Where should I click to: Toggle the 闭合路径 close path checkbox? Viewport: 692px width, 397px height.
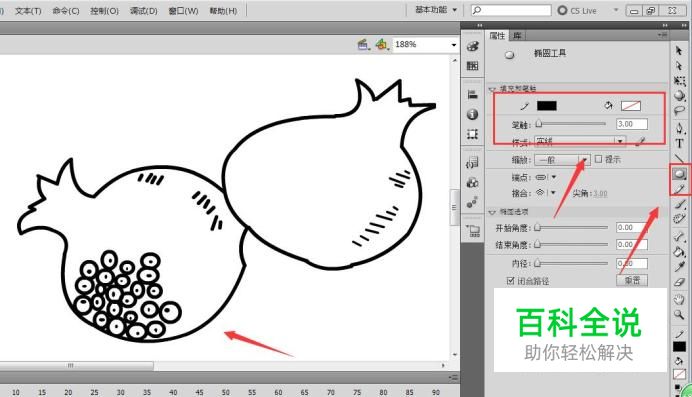pos(511,281)
